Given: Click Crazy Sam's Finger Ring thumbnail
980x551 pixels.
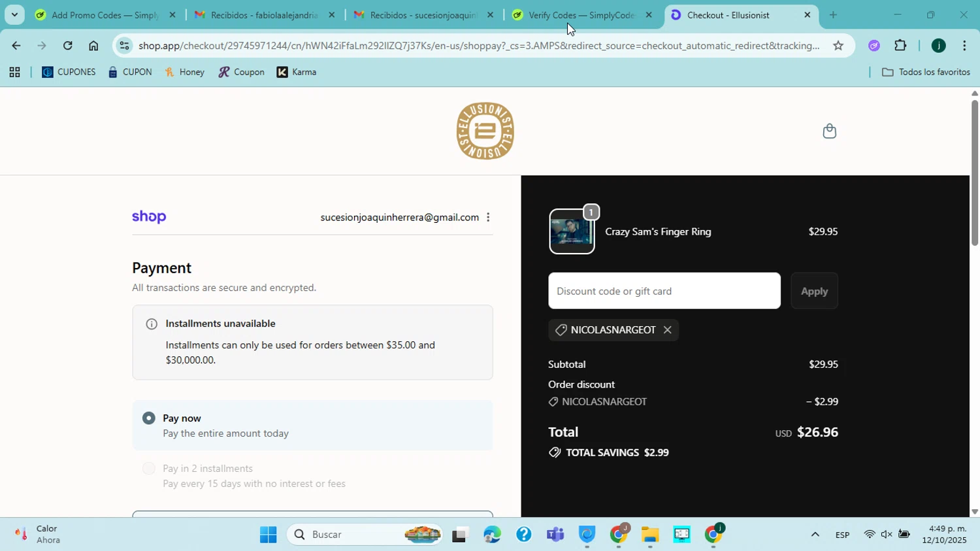Looking at the screenshot, I should pyautogui.click(x=572, y=231).
